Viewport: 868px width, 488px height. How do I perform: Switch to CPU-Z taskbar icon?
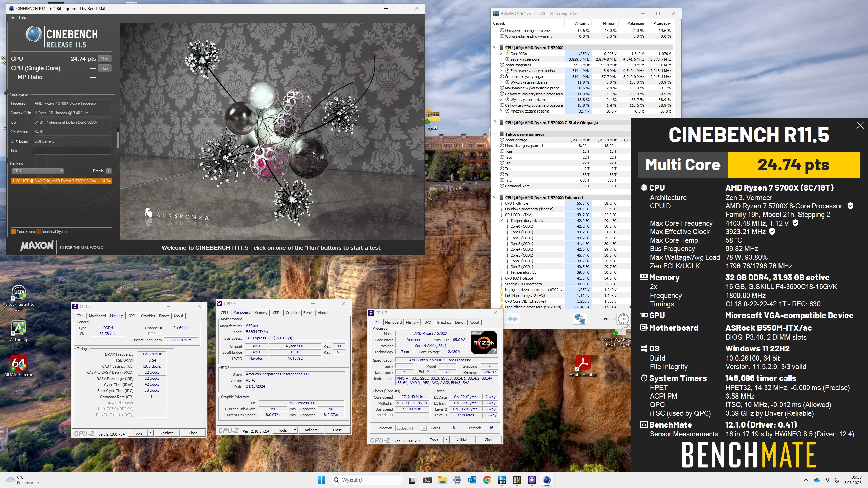click(532, 480)
